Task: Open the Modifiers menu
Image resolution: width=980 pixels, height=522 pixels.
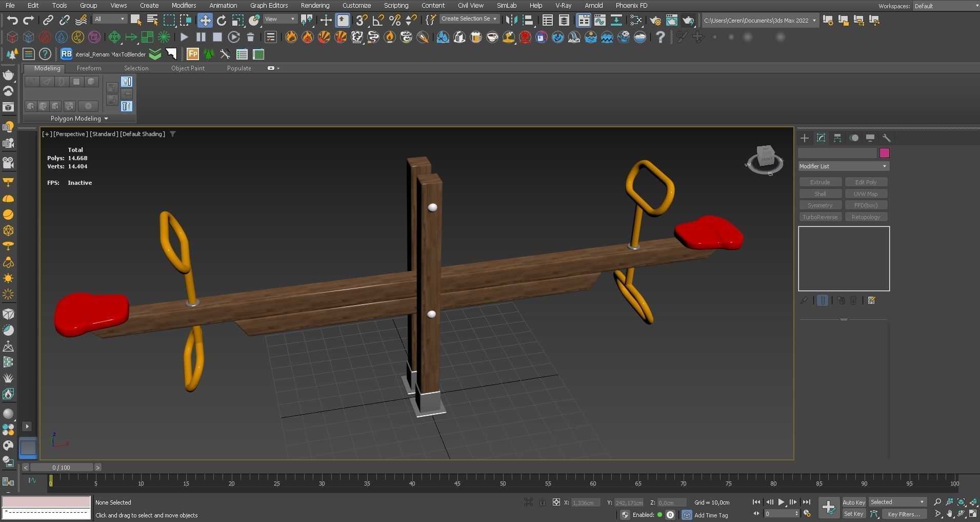Action: click(184, 5)
